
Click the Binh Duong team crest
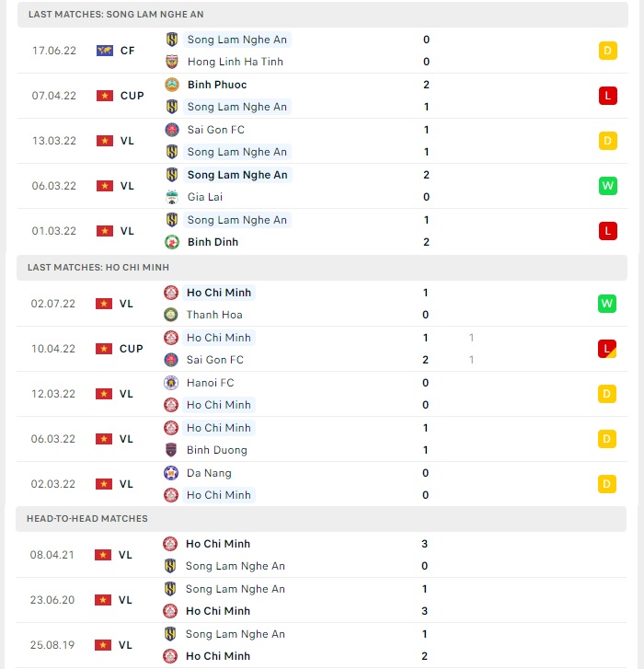click(x=171, y=450)
